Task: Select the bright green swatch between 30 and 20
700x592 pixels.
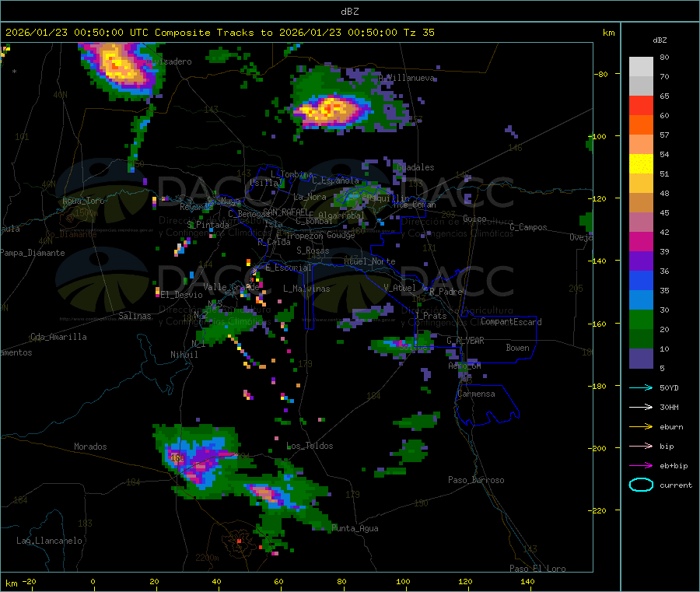Action: click(x=641, y=319)
